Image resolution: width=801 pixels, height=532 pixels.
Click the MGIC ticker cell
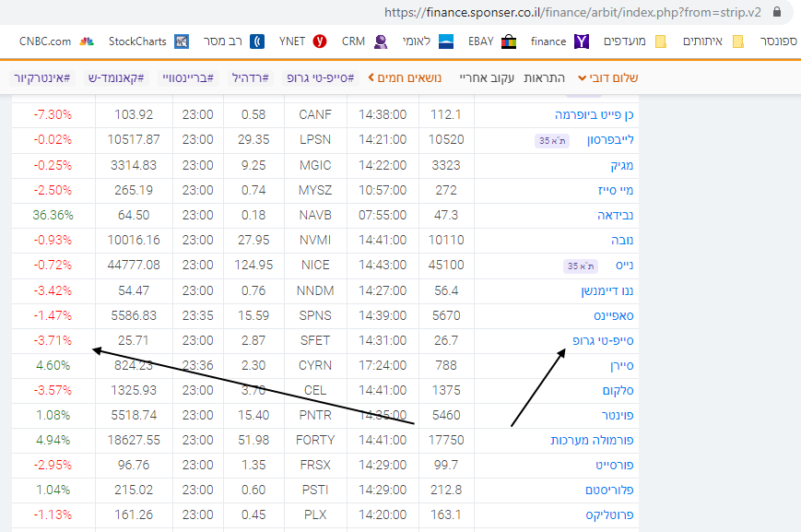315,165
